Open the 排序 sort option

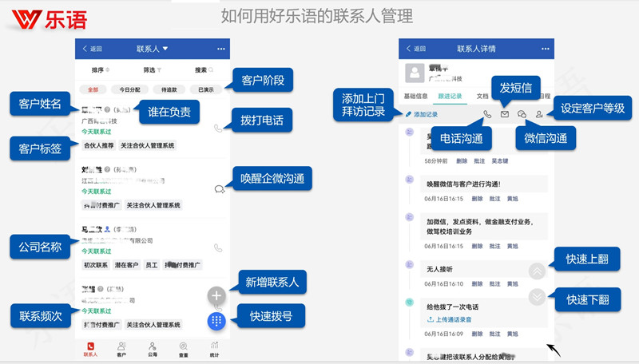click(101, 70)
